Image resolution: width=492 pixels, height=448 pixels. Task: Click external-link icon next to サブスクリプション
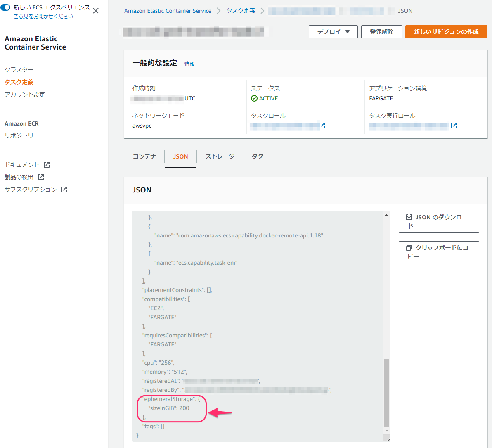click(64, 189)
